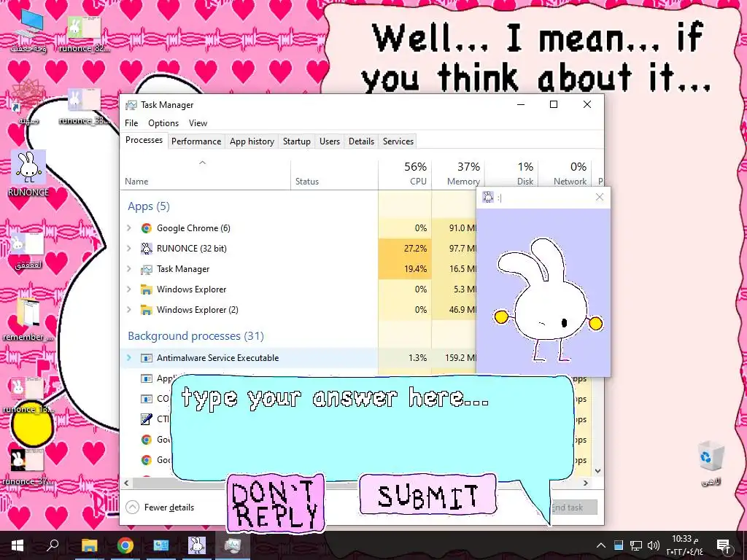The image size is (747, 560).
Task: Click Task Manager icon in Apps list
Action: click(x=146, y=269)
